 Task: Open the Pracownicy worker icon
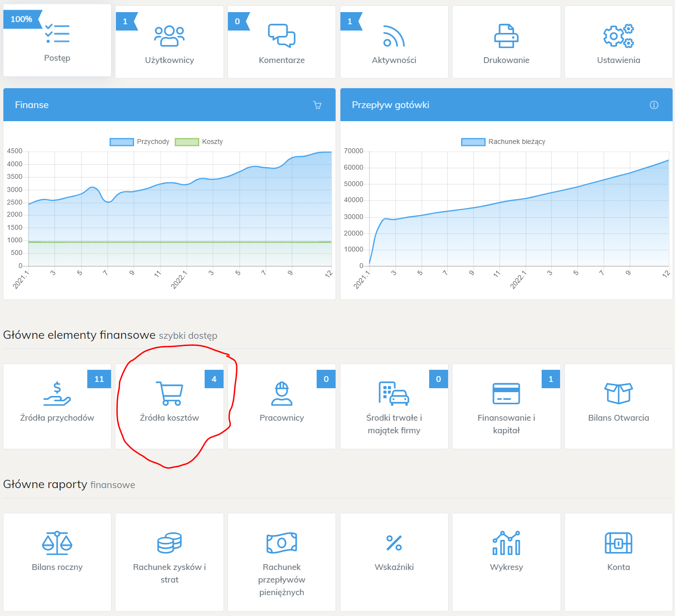coord(282,394)
